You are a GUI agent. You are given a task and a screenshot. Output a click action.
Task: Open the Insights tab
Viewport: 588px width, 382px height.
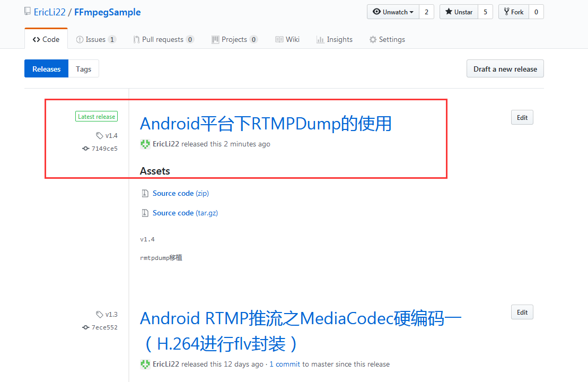click(x=335, y=39)
